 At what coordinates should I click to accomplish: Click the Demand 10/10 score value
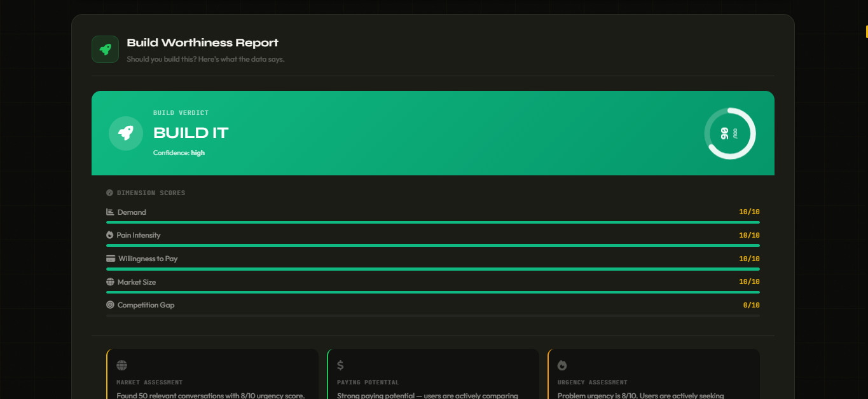(749, 212)
